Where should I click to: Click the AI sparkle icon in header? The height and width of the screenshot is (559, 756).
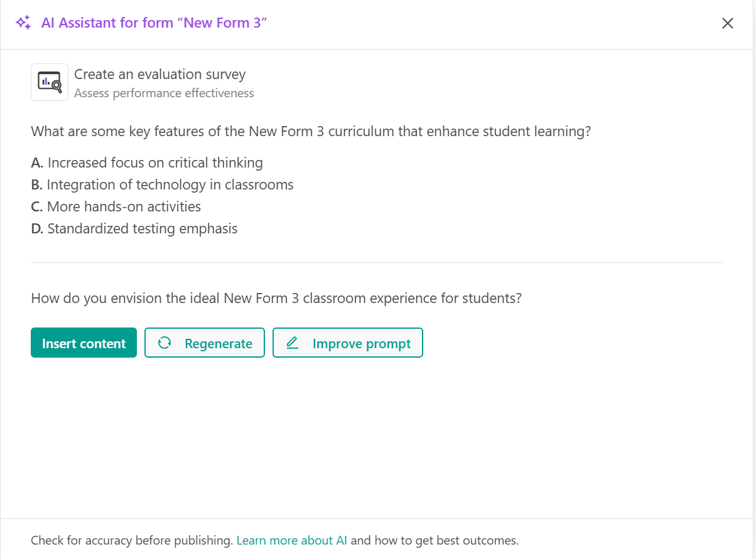point(23,23)
